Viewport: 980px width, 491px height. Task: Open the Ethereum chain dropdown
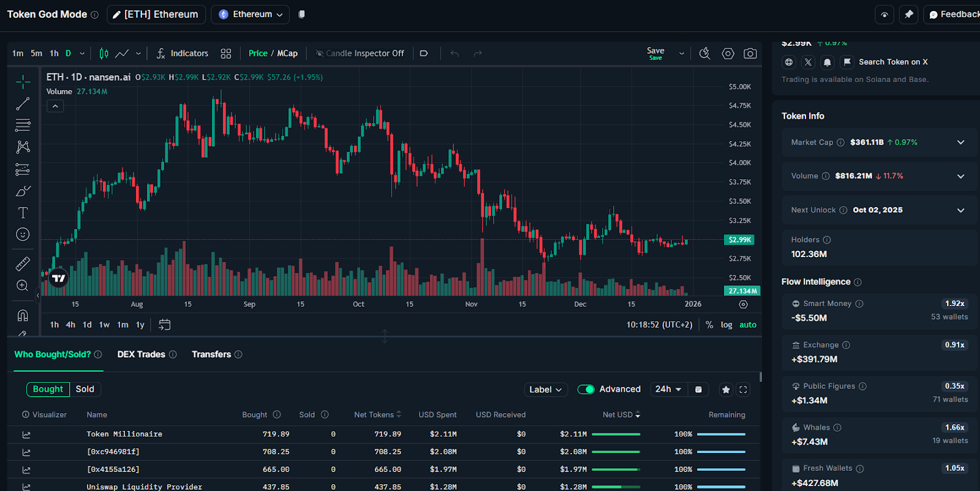point(251,15)
